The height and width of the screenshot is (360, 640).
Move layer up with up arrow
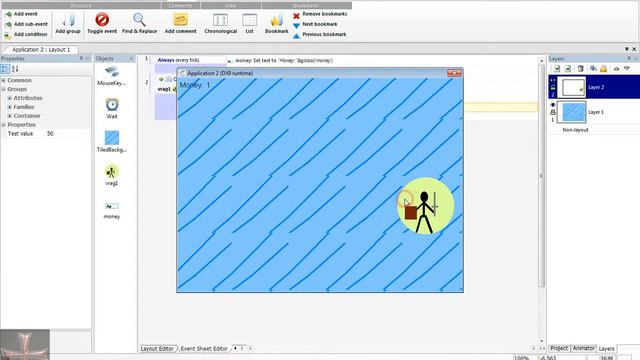[x=616, y=69]
